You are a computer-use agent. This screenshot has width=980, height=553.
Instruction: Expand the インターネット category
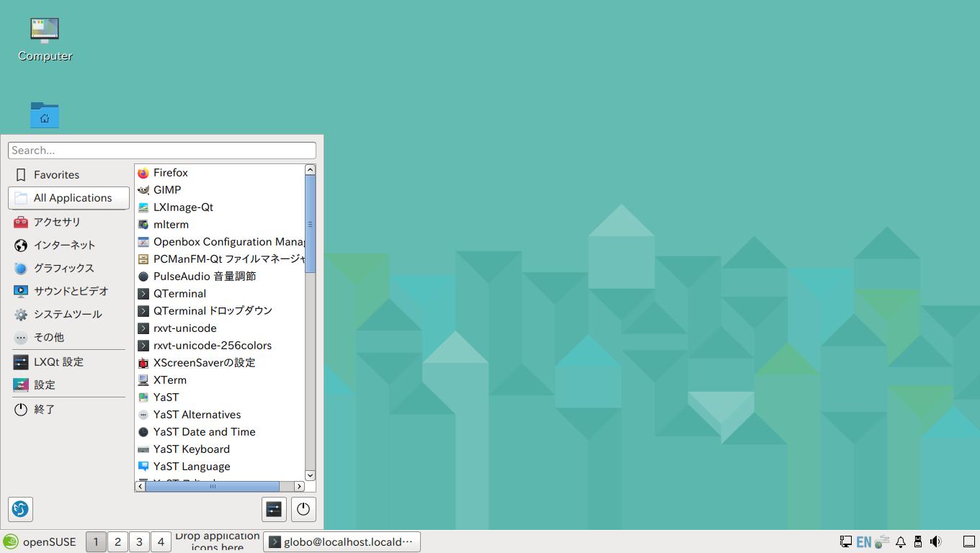click(x=64, y=245)
